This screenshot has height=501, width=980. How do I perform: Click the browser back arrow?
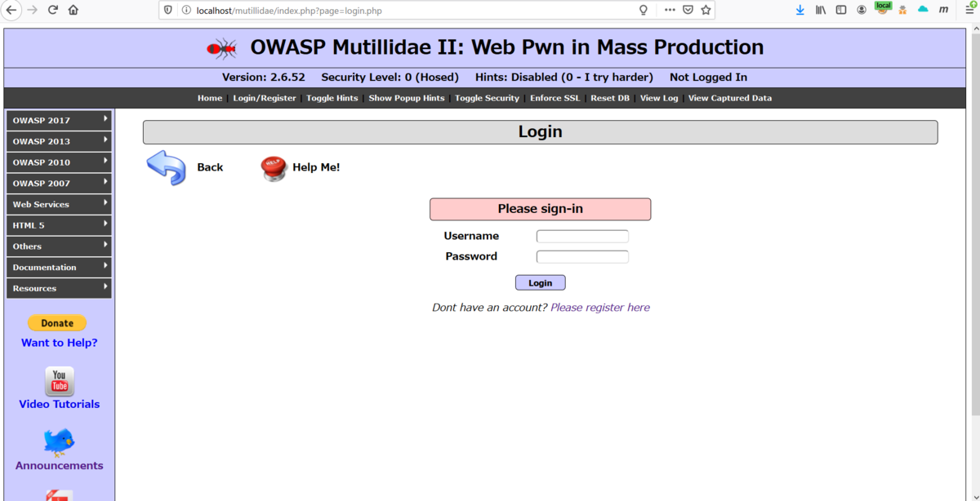[x=11, y=10]
